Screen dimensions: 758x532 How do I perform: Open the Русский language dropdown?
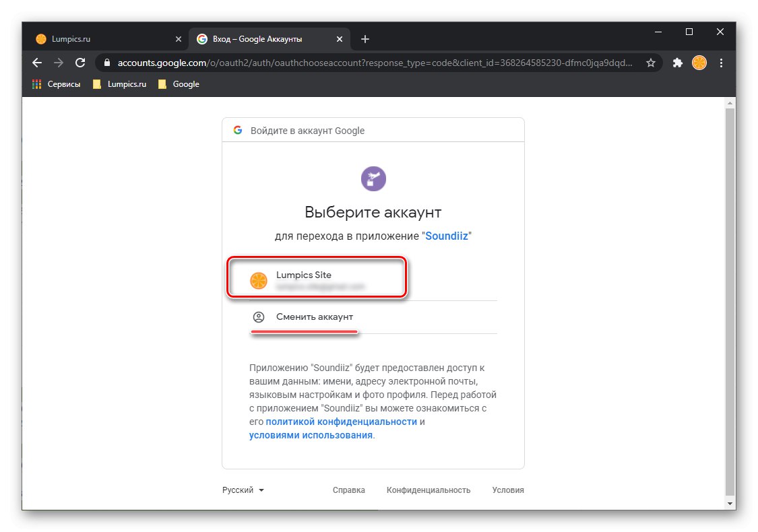[x=243, y=490]
